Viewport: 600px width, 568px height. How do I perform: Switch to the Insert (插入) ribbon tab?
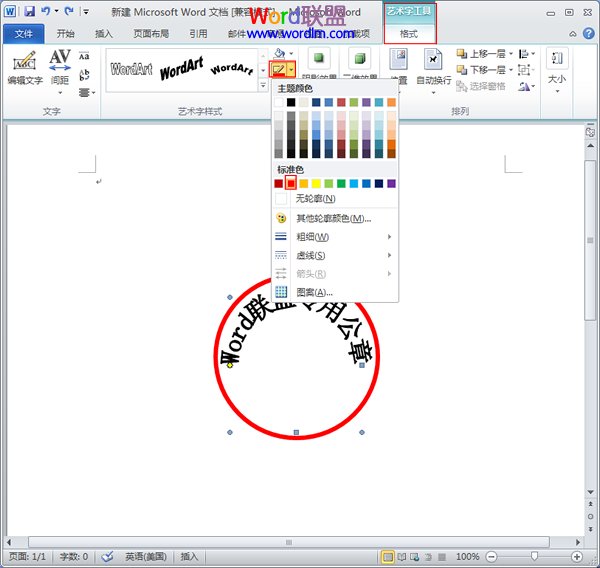[104, 34]
